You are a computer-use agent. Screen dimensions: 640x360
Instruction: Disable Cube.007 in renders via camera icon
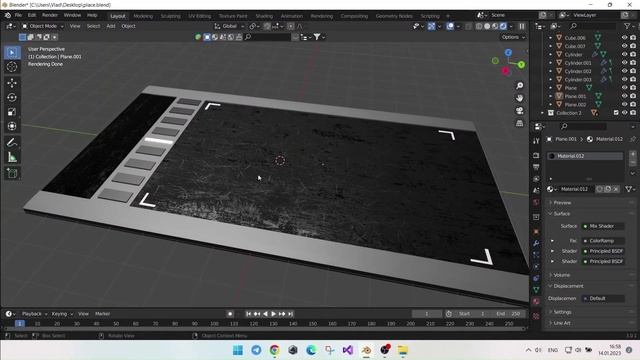(633, 46)
